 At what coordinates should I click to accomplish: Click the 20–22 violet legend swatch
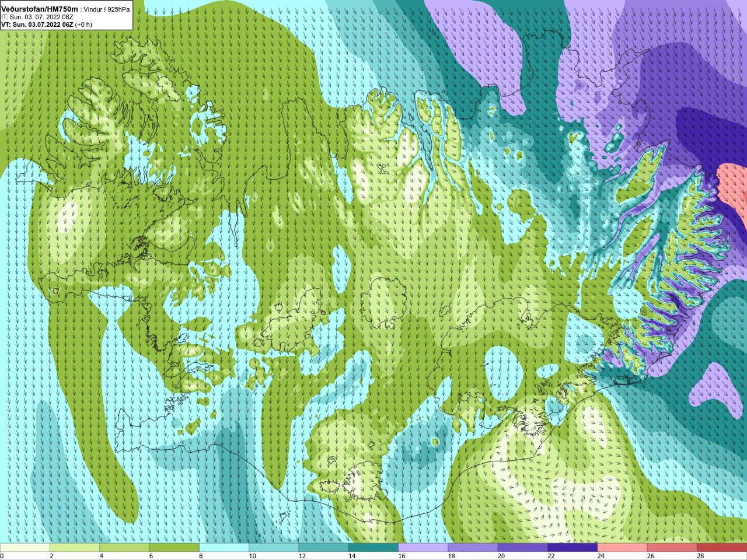(x=523, y=548)
